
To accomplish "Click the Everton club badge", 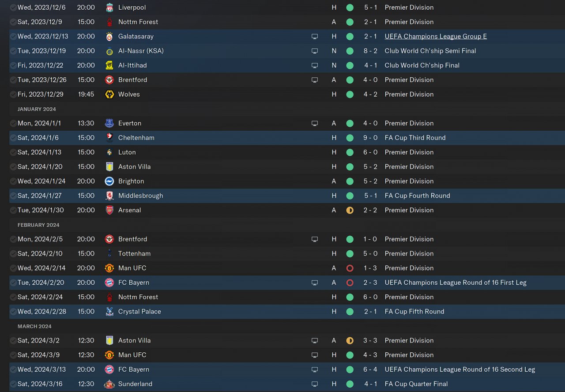I will tap(109, 124).
